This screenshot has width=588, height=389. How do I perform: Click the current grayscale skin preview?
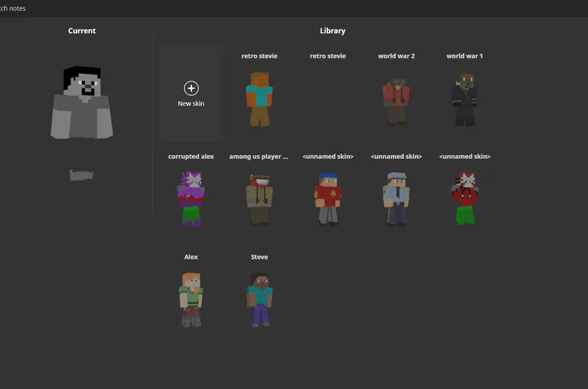82,123
